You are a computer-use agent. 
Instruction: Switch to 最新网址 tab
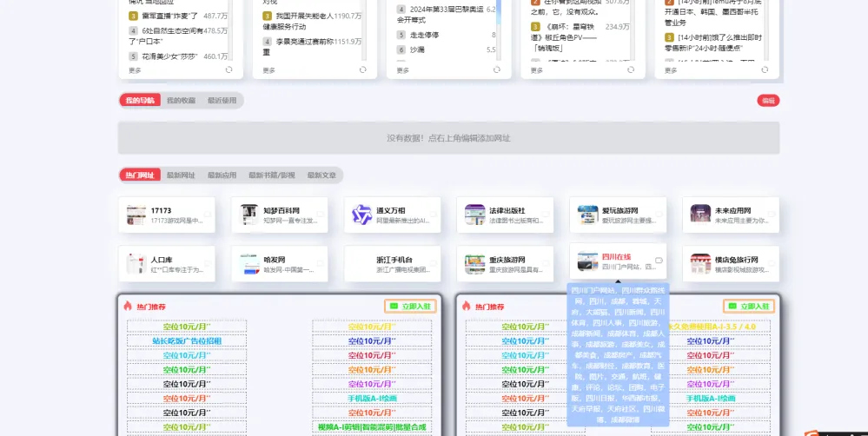[181, 175]
